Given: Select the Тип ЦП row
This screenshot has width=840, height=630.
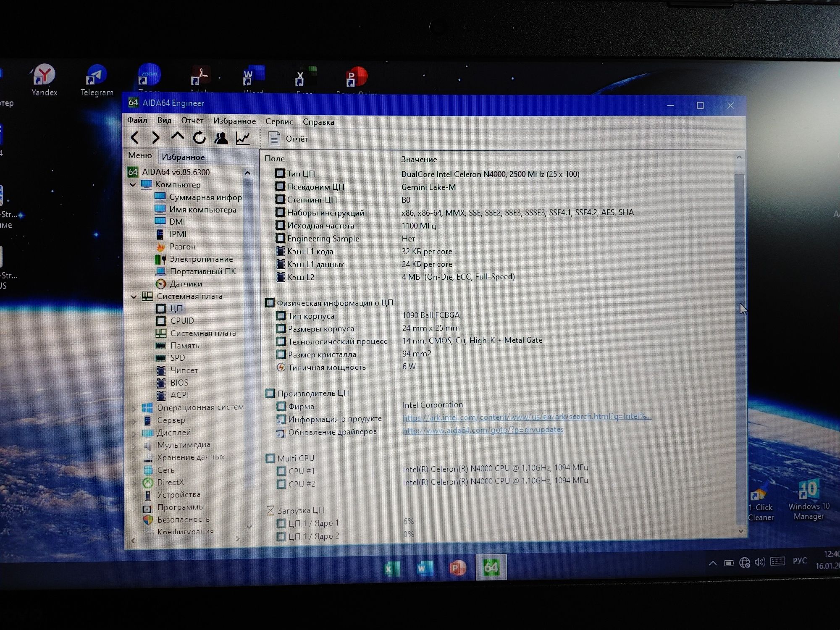Looking at the screenshot, I should coord(427,174).
